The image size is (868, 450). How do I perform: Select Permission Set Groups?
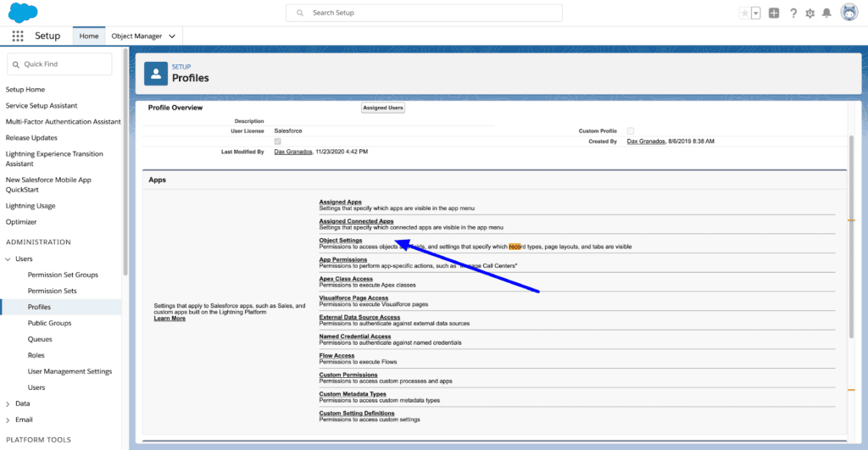(63, 275)
